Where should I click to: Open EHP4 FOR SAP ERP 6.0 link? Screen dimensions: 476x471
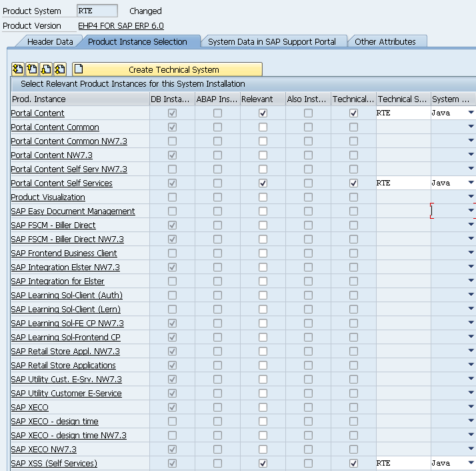tap(121, 26)
